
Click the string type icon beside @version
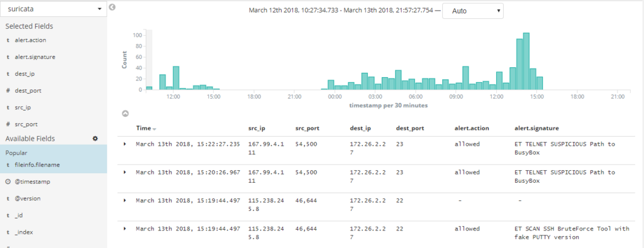click(8, 198)
